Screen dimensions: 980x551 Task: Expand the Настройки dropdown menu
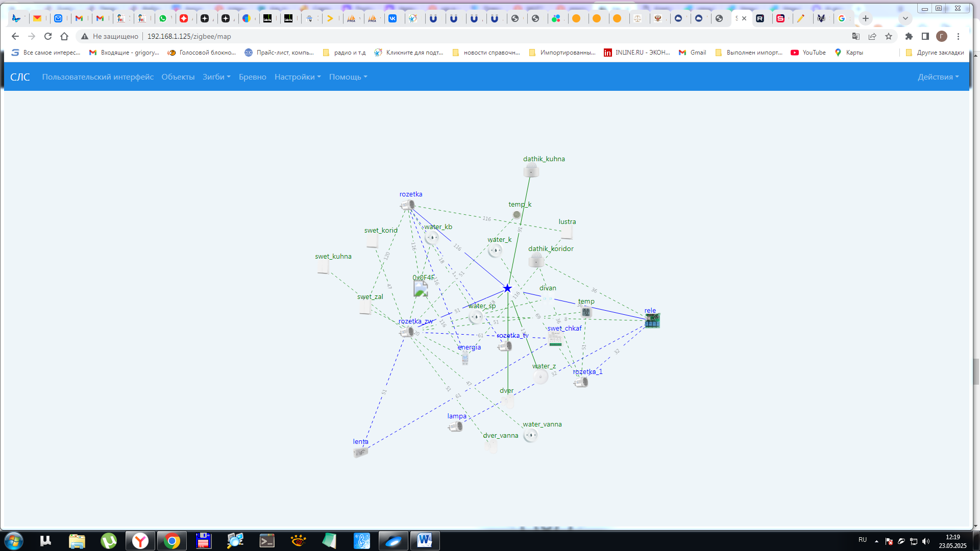[298, 77]
